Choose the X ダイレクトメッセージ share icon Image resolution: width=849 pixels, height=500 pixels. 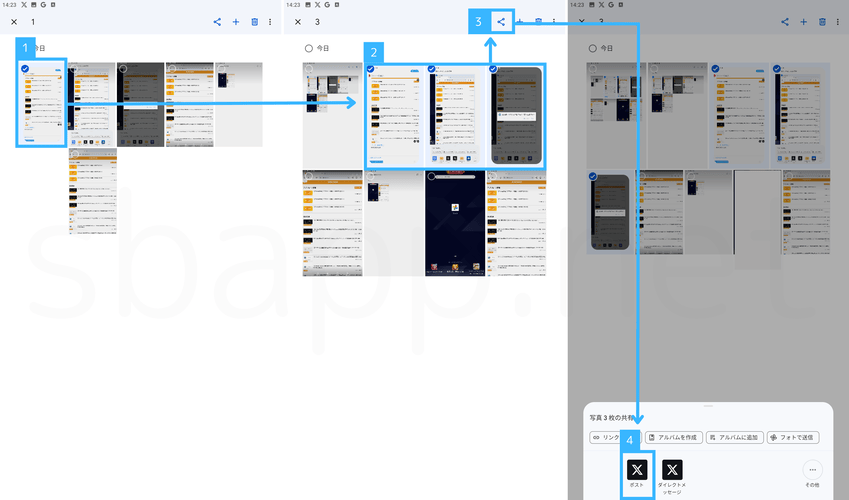coord(673,469)
